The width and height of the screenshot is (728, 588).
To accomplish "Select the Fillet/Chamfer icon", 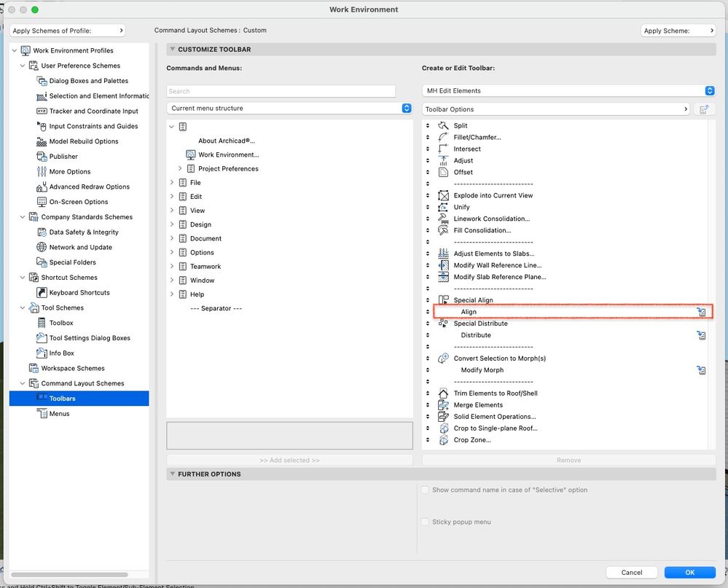I will 443,138.
